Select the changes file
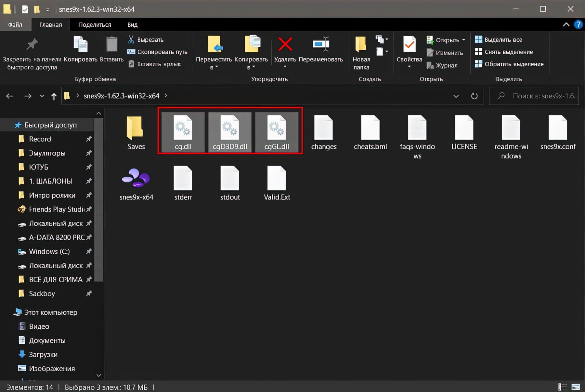This screenshot has height=392, width=585. (x=324, y=133)
